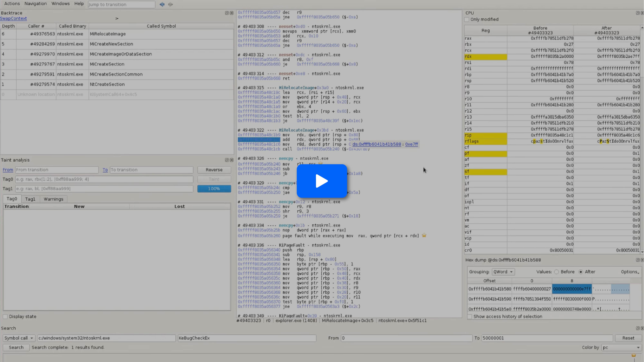Open the SwapContext link
Image resolution: width=644 pixels, height=362 pixels.
[14, 19]
